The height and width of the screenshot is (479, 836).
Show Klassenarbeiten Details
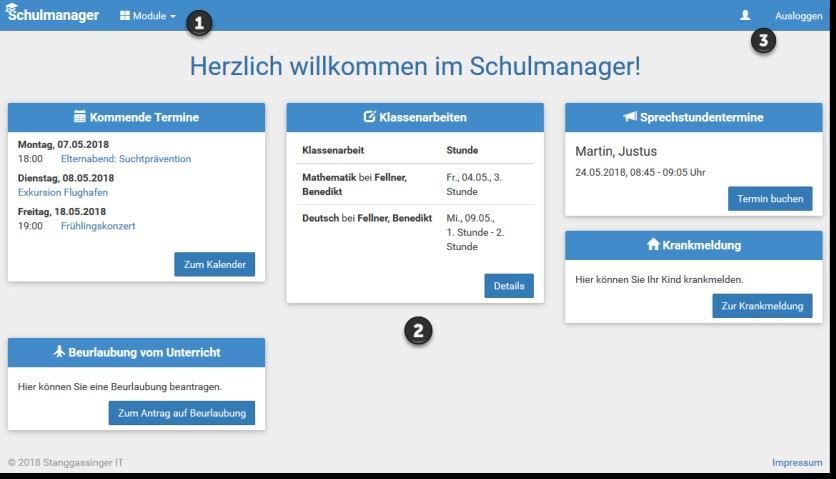pyautogui.click(x=509, y=286)
